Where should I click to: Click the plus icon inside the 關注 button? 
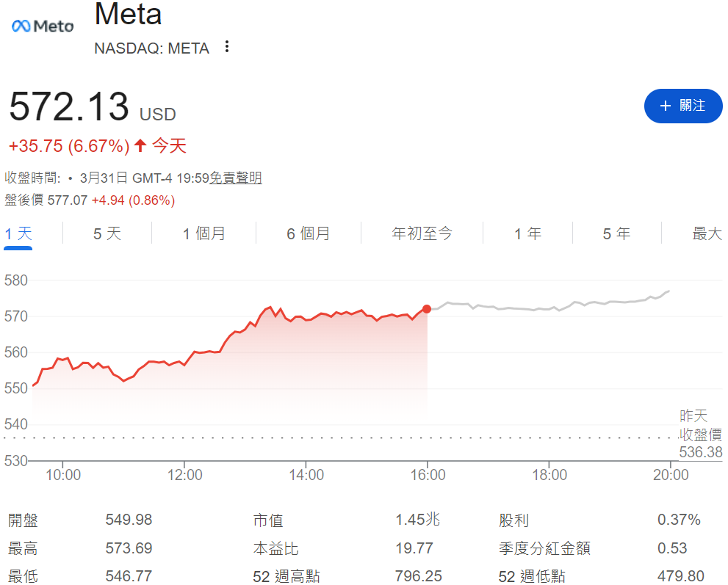pos(665,106)
